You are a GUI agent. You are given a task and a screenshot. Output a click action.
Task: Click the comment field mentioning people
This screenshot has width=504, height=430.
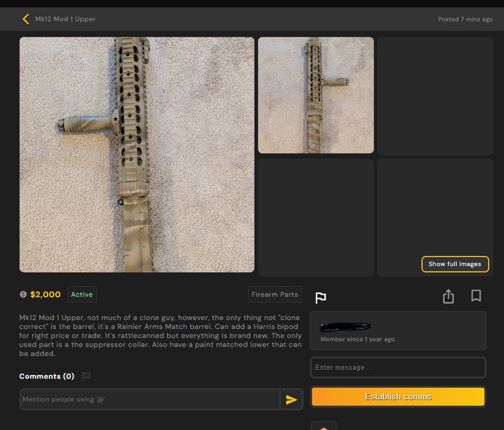tap(150, 399)
